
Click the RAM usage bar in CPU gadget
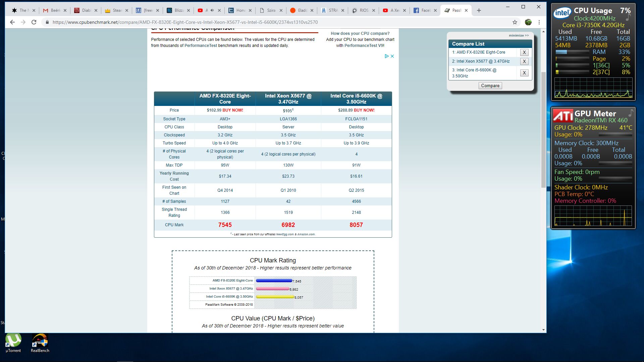point(572,52)
